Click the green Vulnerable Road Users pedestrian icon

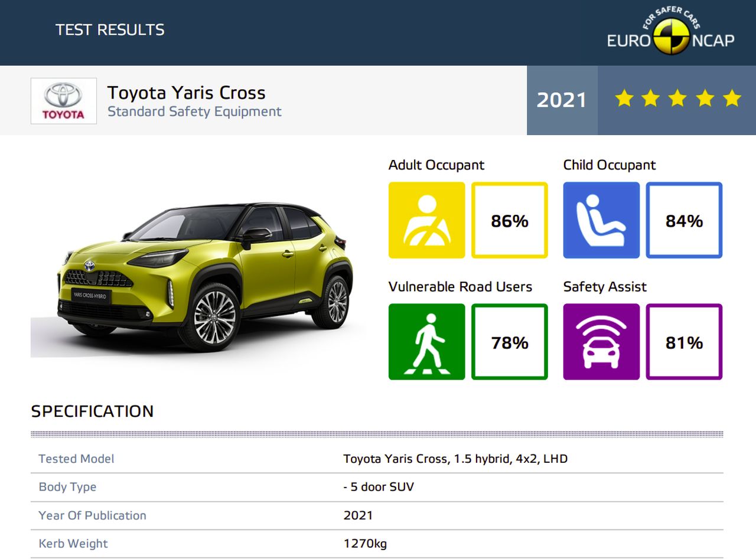click(x=427, y=342)
